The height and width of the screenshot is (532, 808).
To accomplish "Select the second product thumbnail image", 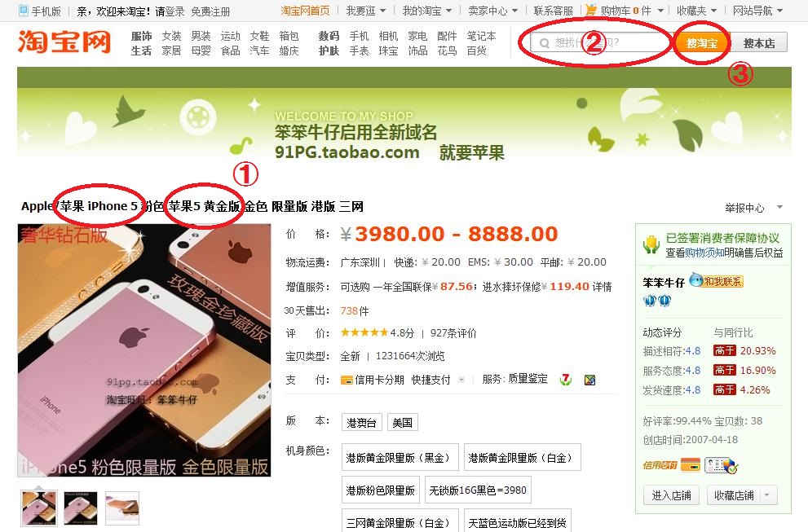I will pyautogui.click(x=81, y=508).
